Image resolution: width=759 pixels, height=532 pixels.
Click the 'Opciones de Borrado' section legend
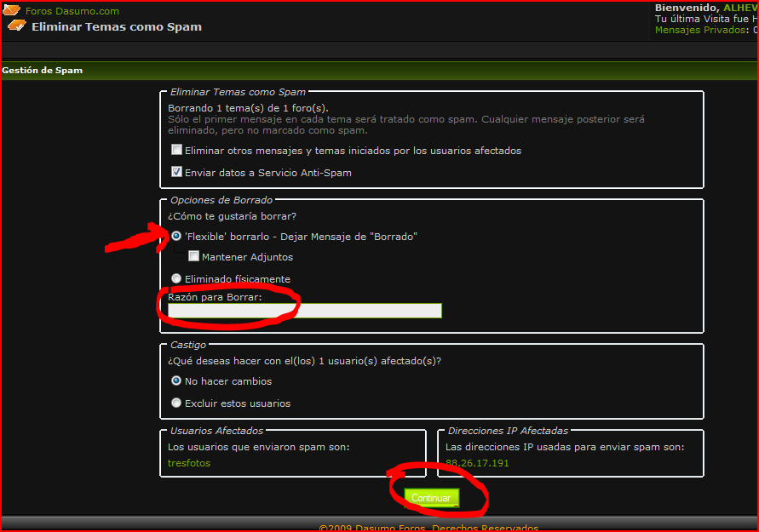pyautogui.click(x=221, y=200)
